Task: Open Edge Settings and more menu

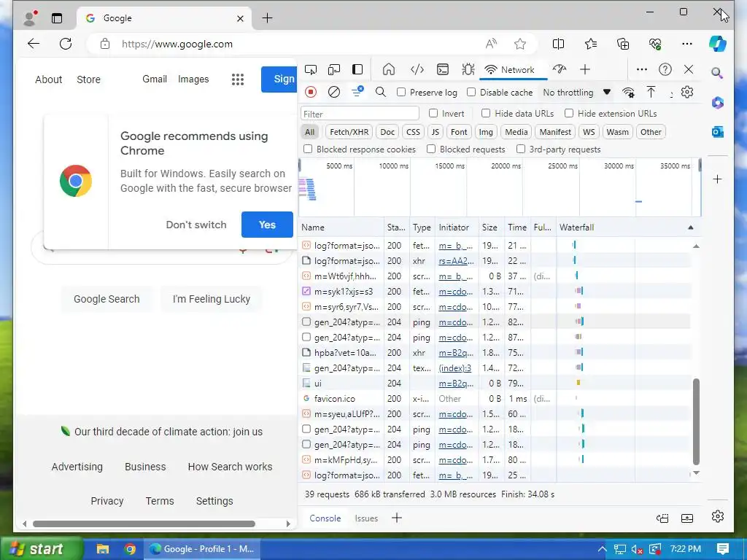Action: click(687, 44)
